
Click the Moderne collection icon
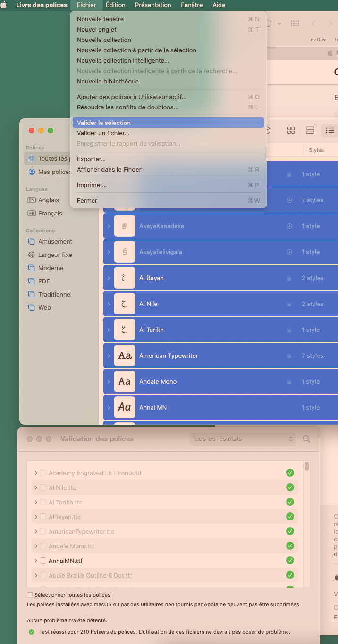coord(32,268)
